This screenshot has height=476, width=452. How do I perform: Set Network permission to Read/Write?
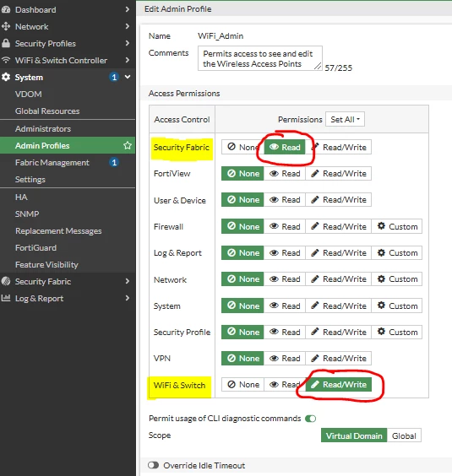pyautogui.click(x=338, y=279)
